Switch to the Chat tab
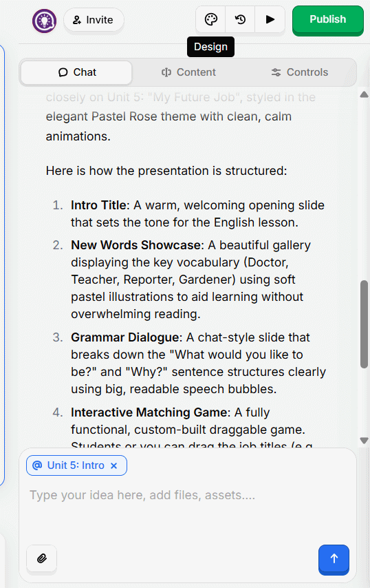 point(77,72)
